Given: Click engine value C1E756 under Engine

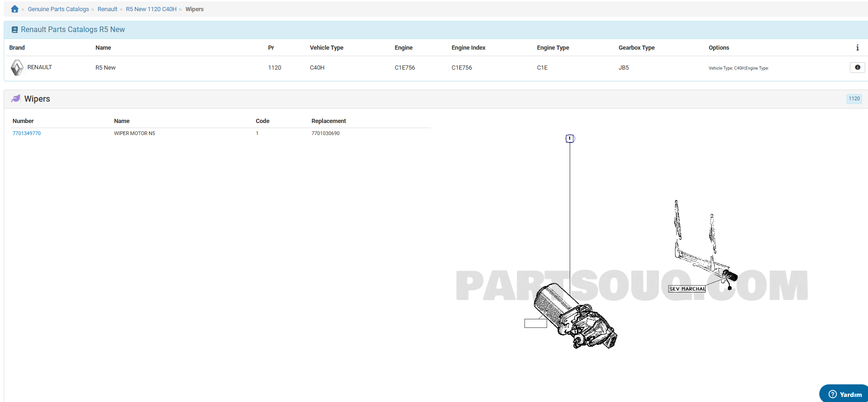Looking at the screenshot, I should click(405, 68).
